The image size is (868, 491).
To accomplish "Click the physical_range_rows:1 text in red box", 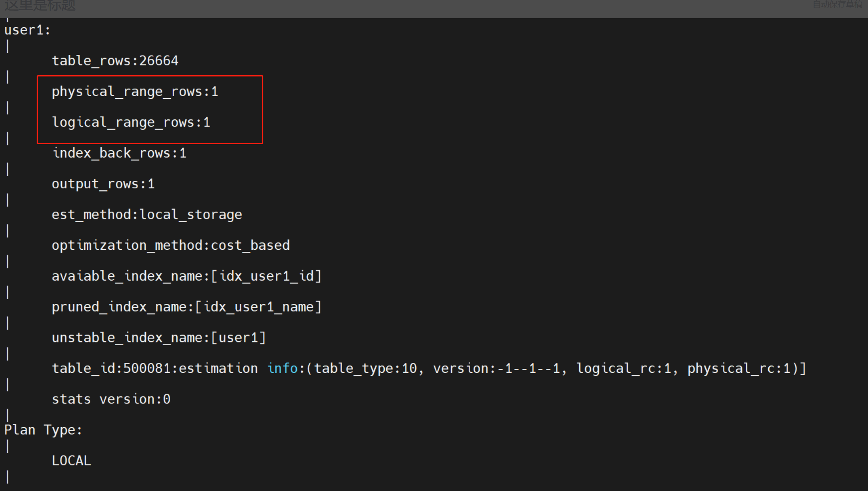I will (x=135, y=91).
